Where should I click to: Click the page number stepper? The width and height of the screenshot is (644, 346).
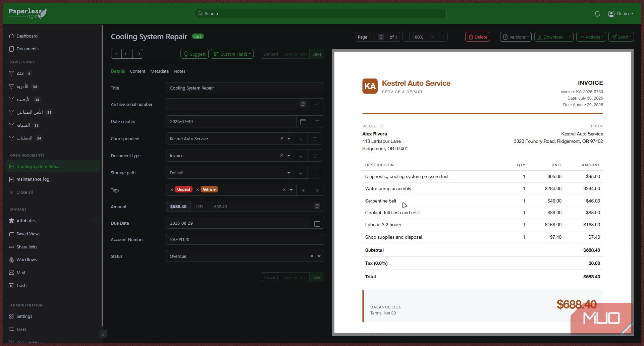[x=381, y=37]
